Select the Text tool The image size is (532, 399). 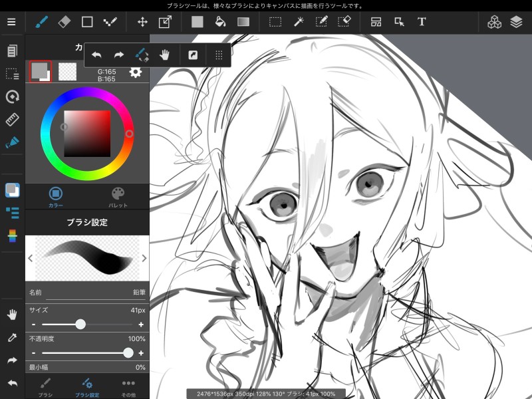click(422, 22)
